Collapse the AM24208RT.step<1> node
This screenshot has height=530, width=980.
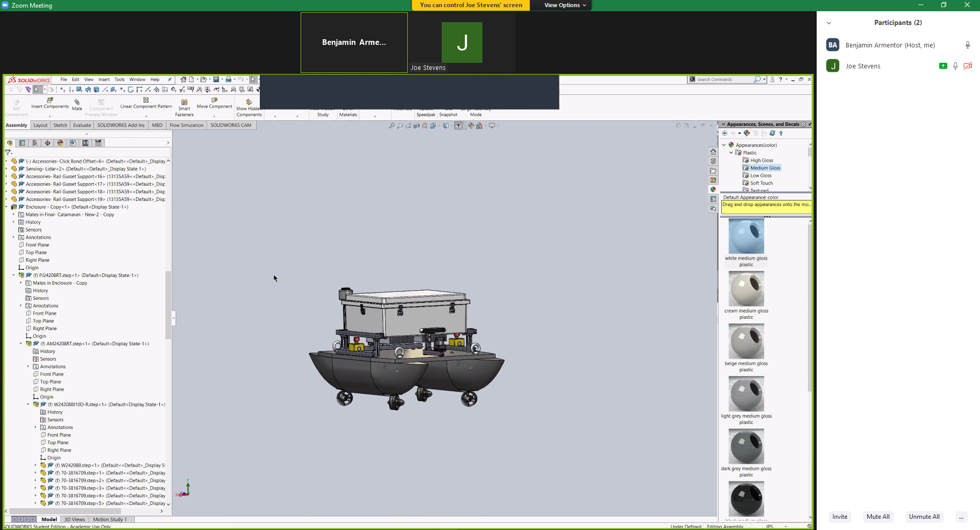(21, 344)
